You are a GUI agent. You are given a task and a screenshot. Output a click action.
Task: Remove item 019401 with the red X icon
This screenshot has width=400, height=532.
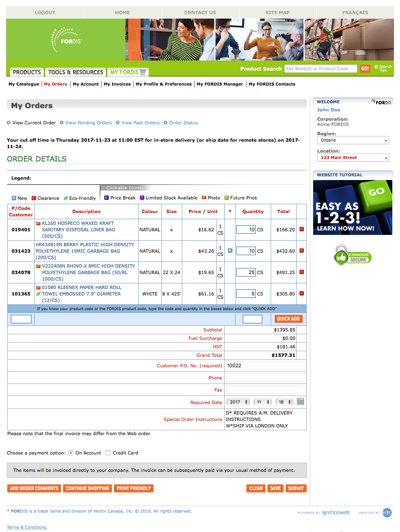(x=301, y=229)
